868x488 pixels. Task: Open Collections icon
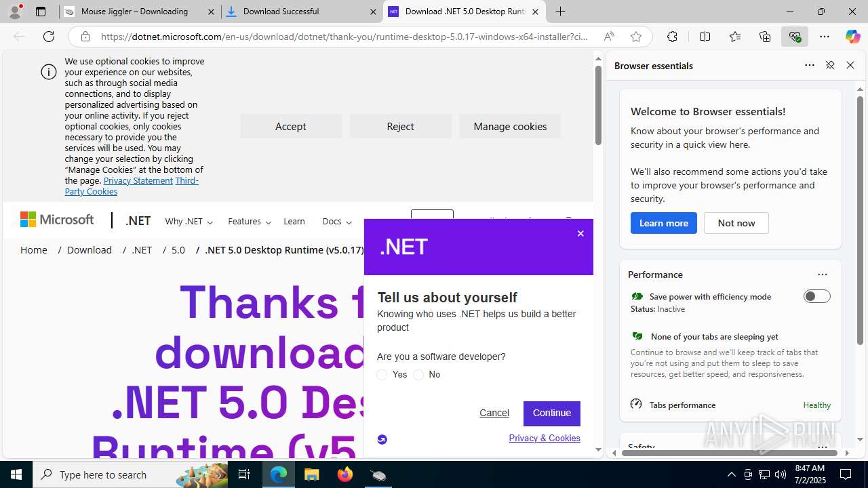765,37
